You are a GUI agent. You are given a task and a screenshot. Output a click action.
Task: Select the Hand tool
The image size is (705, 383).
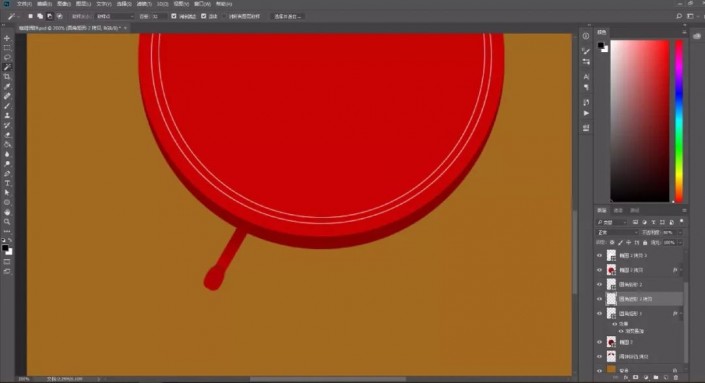(7, 212)
